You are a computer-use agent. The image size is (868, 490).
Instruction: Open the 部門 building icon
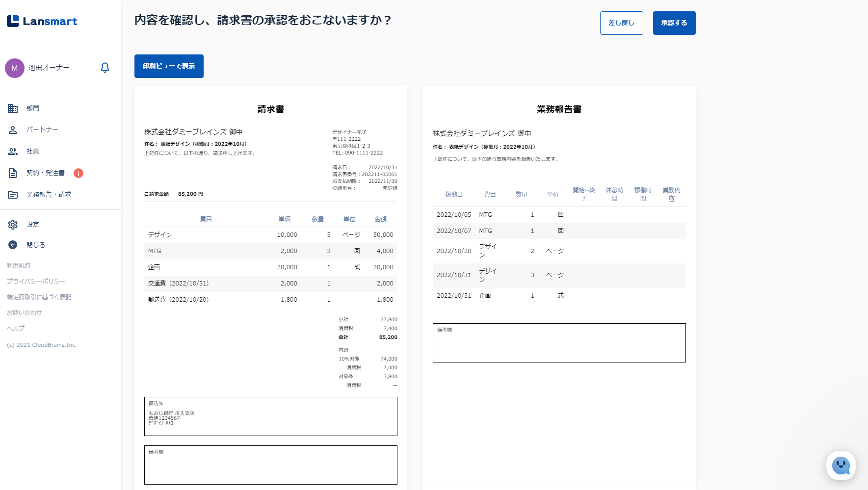(13, 108)
